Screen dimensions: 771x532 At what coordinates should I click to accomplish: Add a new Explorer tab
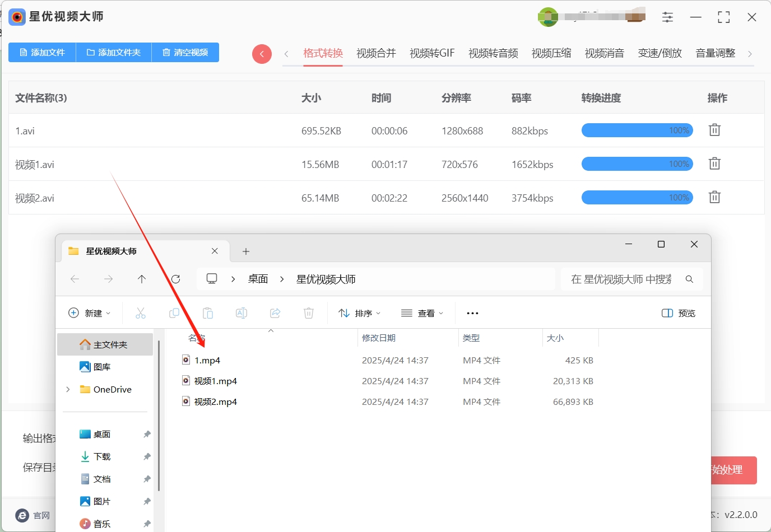(246, 251)
